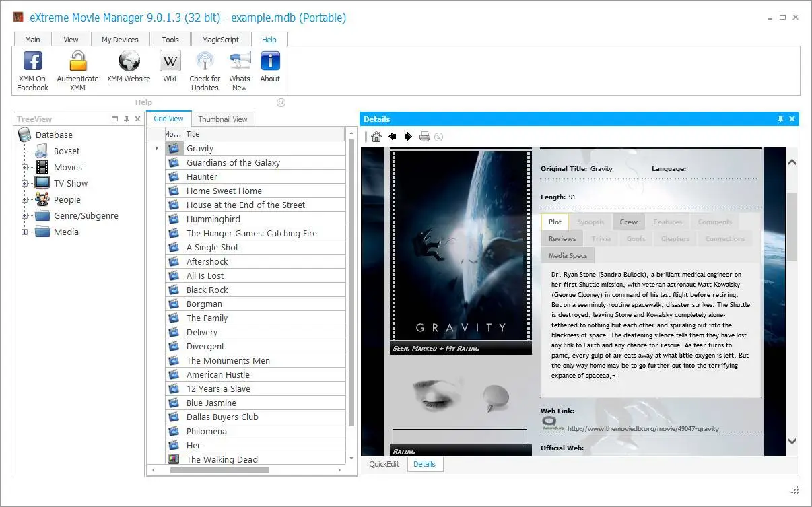Screen dimensions: 812x507
Task: Click the film-clapper icon beside Haunter
Action: [x=174, y=176]
